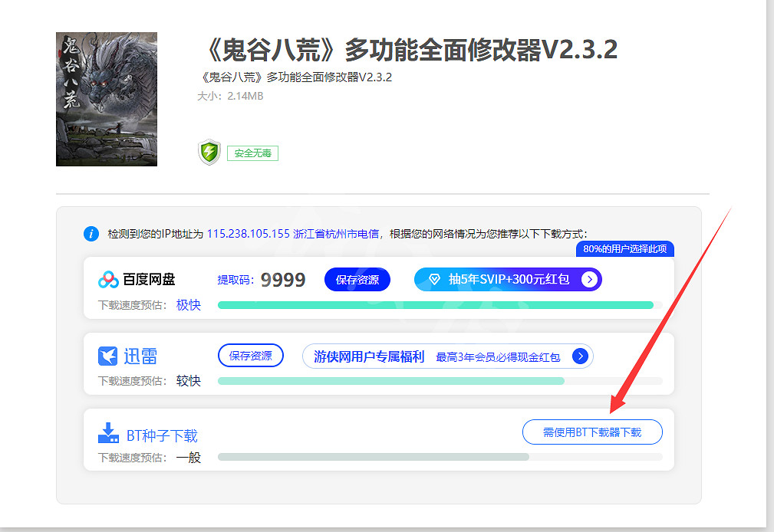This screenshot has height=532, width=774.
Task: Select the Xunlei (迅雷) bird icon
Action: [107, 355]
